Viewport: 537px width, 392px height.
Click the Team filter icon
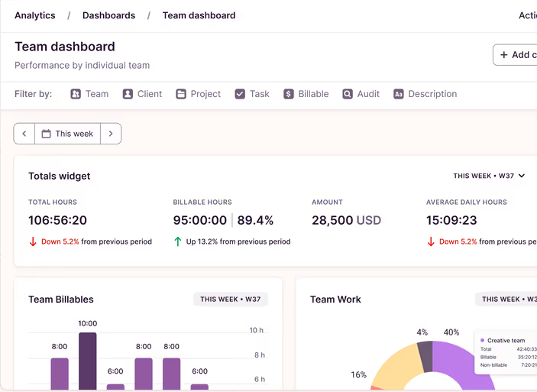click(x=76, y=94)
